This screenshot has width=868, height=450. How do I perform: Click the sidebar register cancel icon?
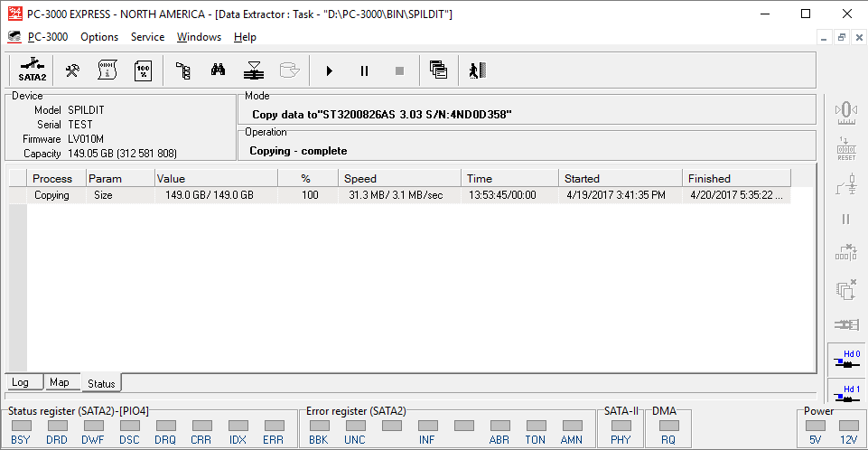(845, 252)
